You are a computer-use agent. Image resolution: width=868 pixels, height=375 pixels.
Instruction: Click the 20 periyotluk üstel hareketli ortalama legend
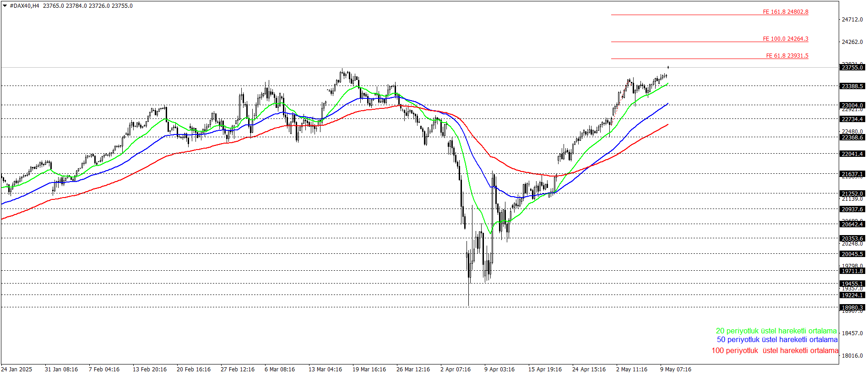[x=776, y=331]
